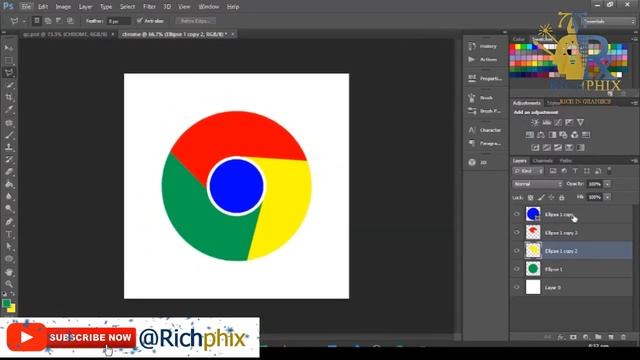Screen dimensions: 640x360
Task: Select the Crop tool
Action: [9, 98]
